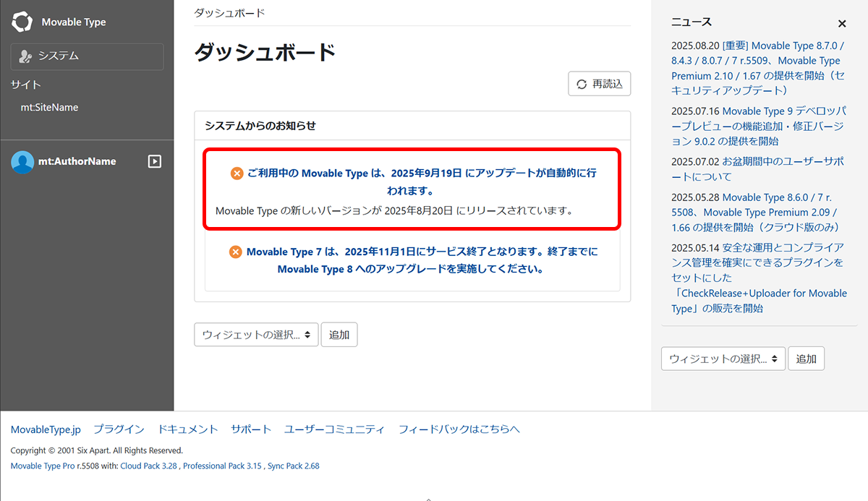The height and width of the screenshot is (501, 868).
Task: Open the サポート footer link
Action: coord(251,429)
